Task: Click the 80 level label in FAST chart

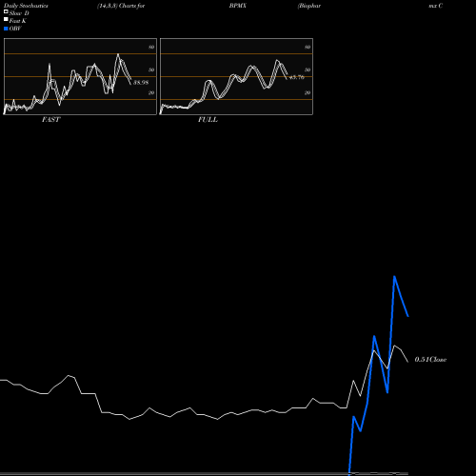Action: pyautogui.click(x=151, y=47)
